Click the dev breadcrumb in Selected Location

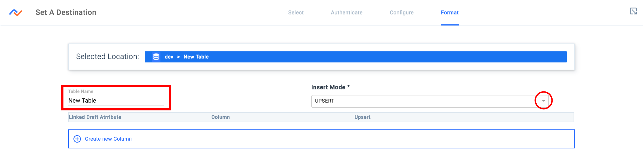pyautogui.click(x=169, y=57)
